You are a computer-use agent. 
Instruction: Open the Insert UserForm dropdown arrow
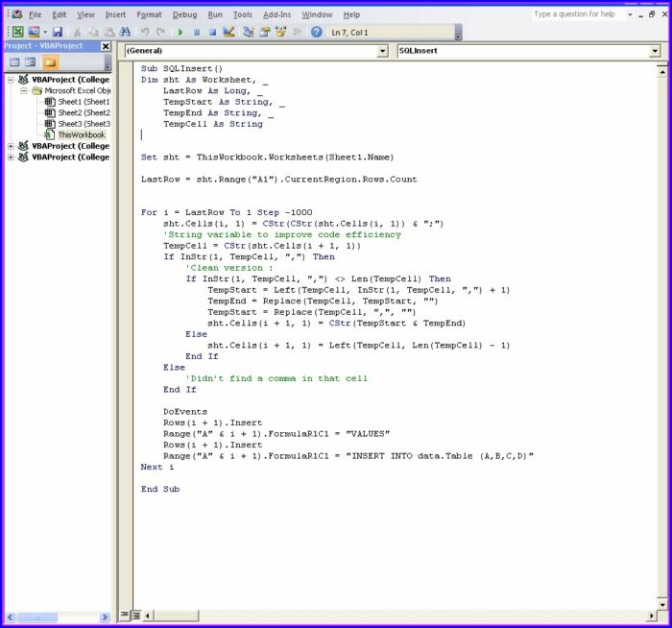pos(44,32)
